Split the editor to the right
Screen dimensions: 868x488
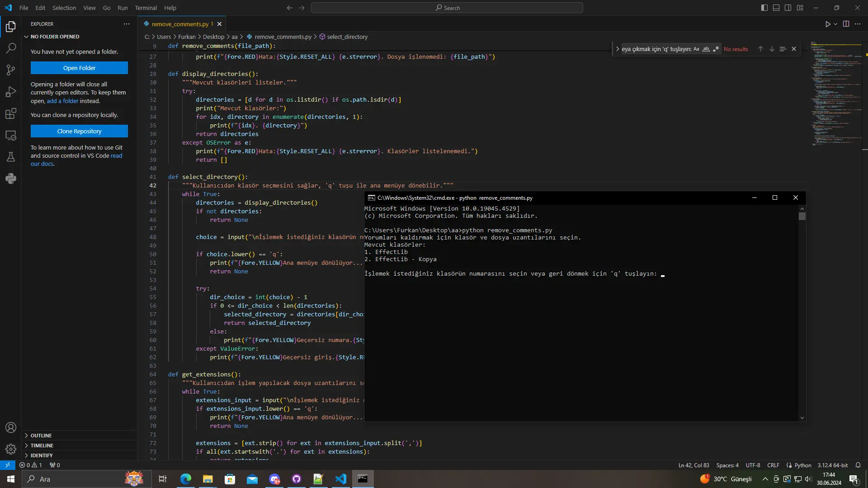[x=846, y=24]
